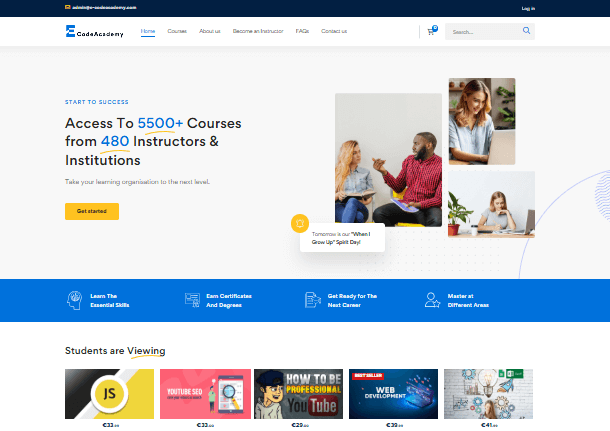Click the Earn Certificates and Degrees icon
610x431 pixels.
pyautogui.click(x=192, y=300)
